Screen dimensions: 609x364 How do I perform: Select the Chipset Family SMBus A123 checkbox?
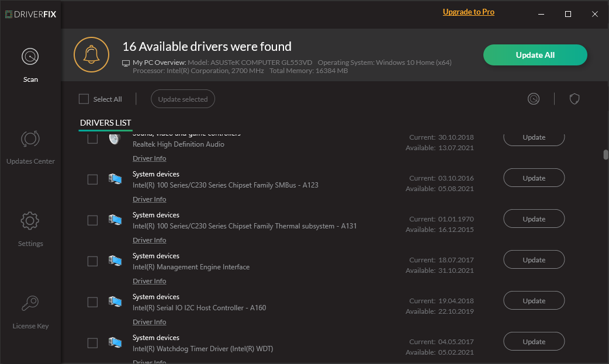(92, 179)
